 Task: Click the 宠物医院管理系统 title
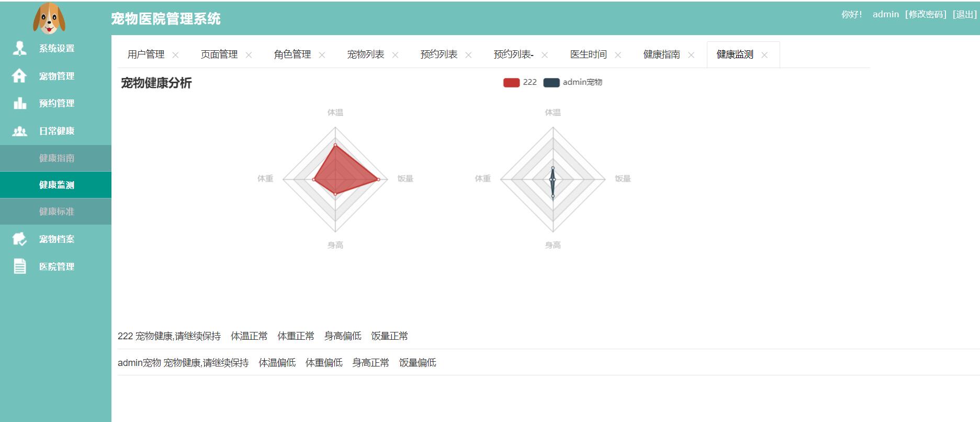pyautogui.click(x=166, y=19)
